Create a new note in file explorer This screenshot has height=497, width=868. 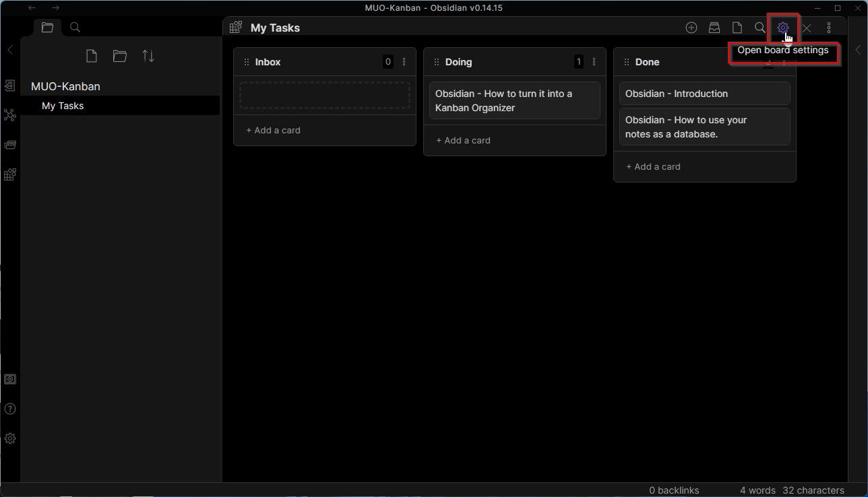tap(92, 56)
